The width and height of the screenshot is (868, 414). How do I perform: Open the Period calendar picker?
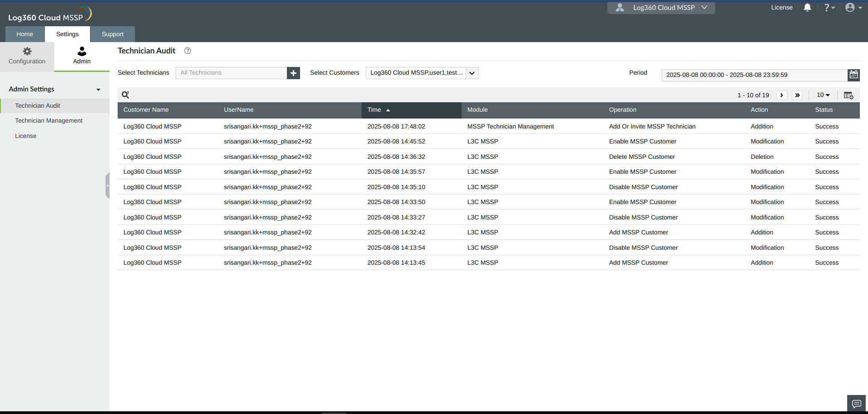pyautogui.click(x=854, y=75)
